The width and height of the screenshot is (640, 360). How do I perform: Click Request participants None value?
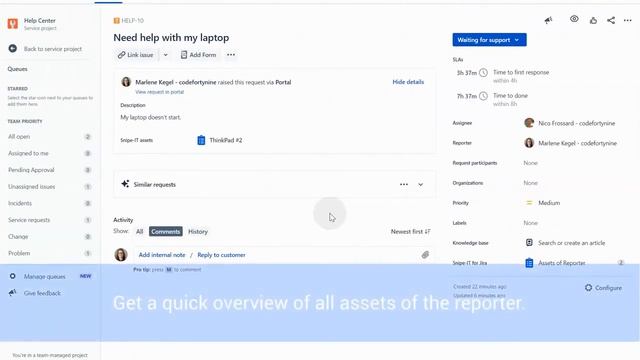[x=530, y=163]
